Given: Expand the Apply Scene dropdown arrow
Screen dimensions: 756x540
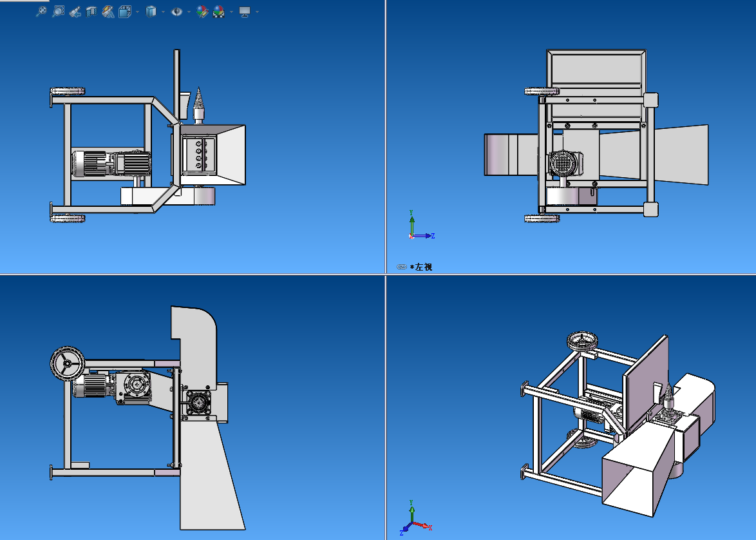Looking at the screenshot, I should (231, 12).
